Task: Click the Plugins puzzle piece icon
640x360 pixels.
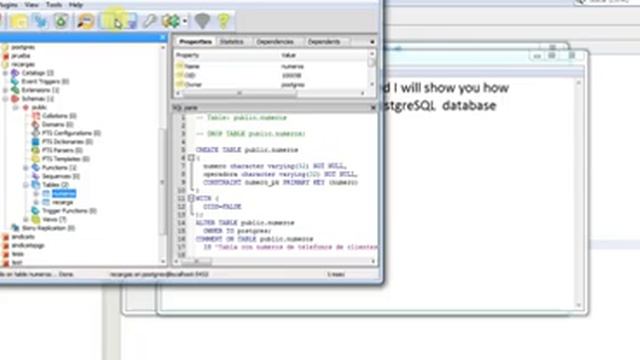Action: [x=171, y=21]
